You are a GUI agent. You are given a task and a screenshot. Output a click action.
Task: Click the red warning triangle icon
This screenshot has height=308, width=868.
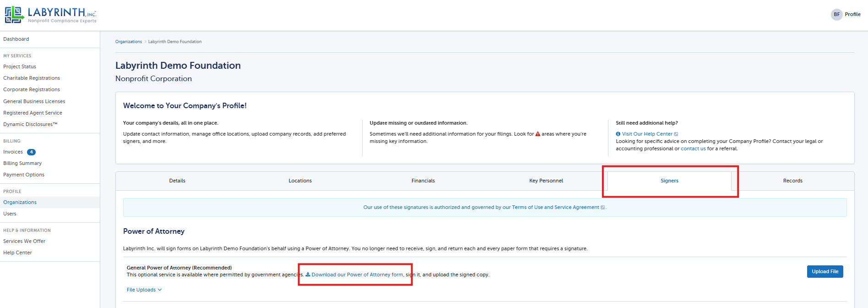point(538,134)
